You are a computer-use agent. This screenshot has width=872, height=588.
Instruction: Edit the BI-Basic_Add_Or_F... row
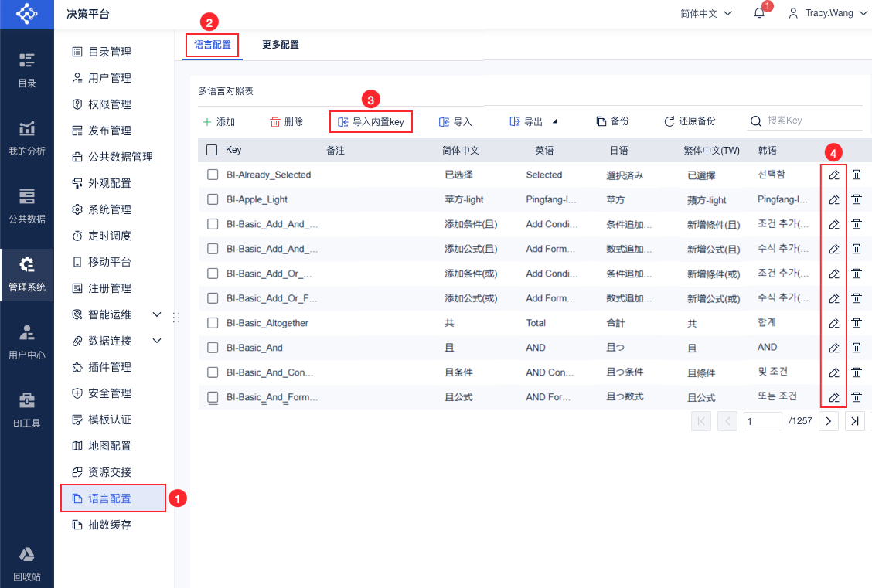833,298
